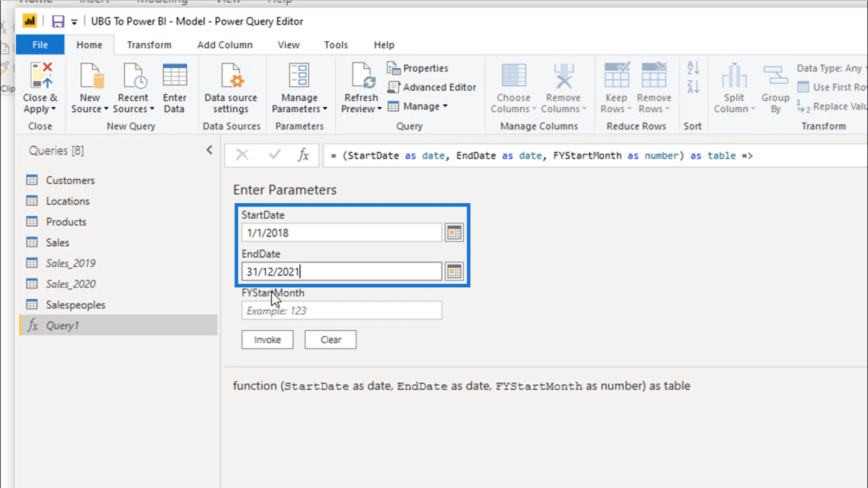Expand New Source dropdown arrow

(x=106, y=109)
